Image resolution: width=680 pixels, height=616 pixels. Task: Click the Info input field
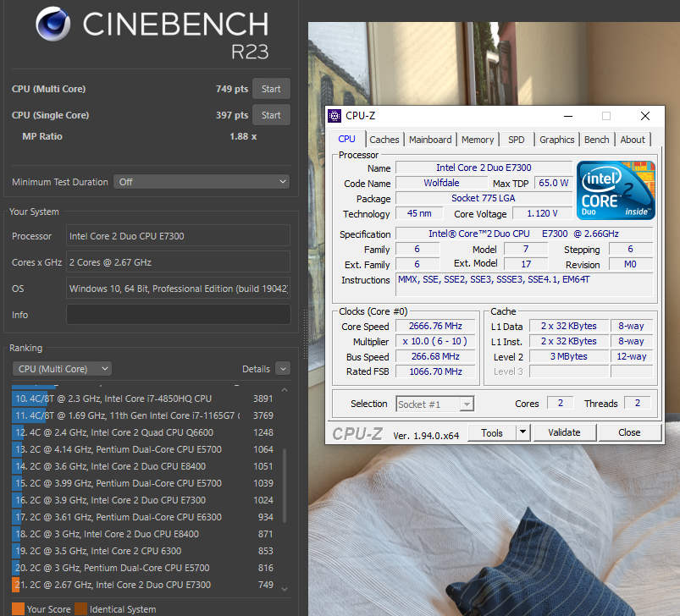click(x=178, y=315)
